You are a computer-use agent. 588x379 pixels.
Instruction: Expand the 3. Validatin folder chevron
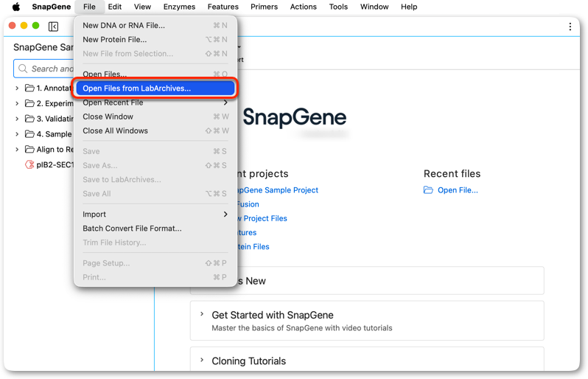(17, 119)
